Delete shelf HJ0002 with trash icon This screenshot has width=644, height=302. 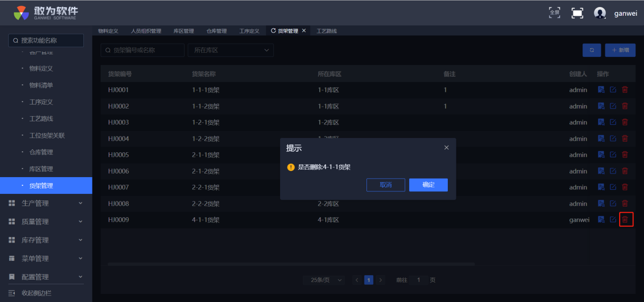pyautogui.click(x=625, y=106)
